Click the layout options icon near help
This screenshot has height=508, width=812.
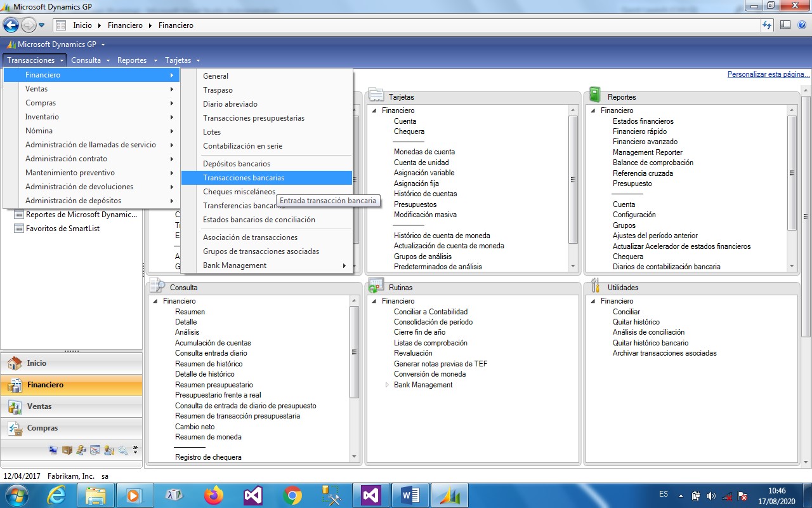[x=785, y=25]
